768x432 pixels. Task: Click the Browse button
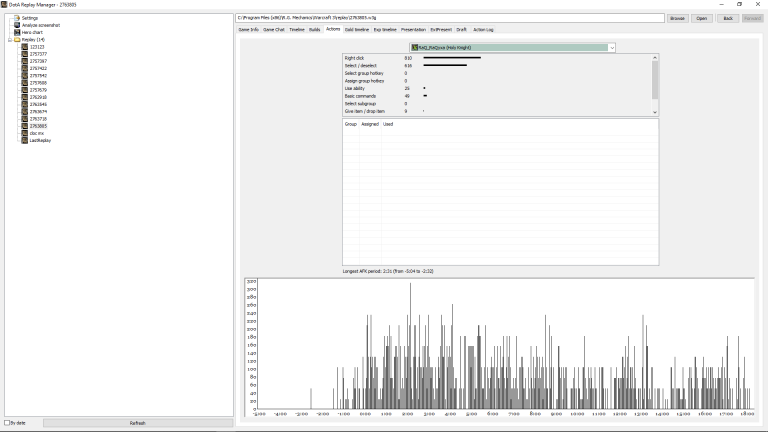[x=677, y=18]
